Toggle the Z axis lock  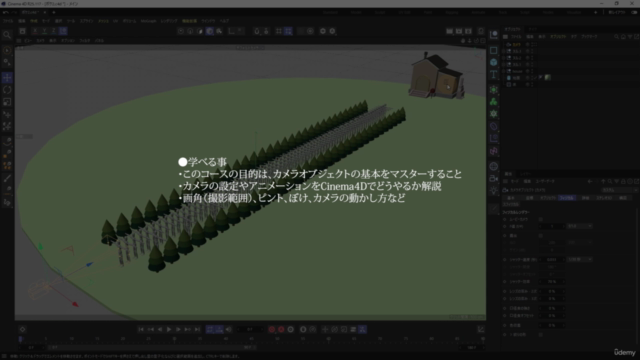coord(53,31)
